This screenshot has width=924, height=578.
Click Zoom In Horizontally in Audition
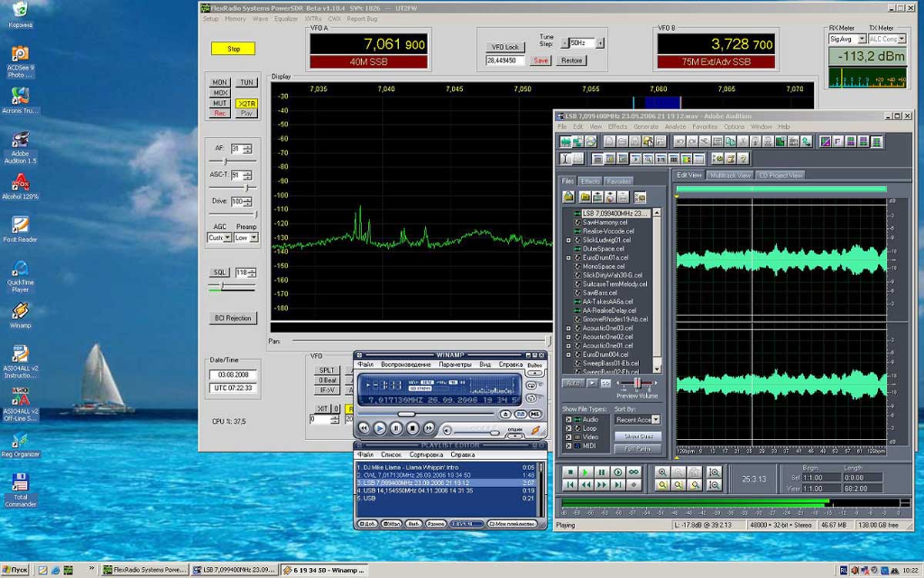pos(662,472)
